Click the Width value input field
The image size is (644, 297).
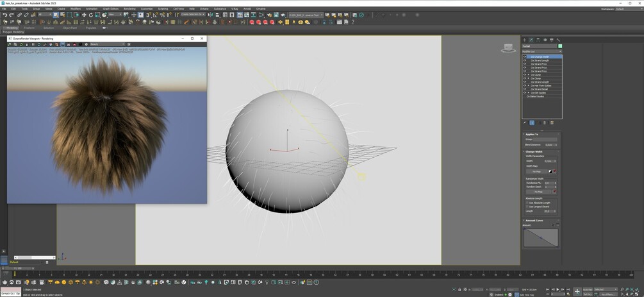point(549,161)
